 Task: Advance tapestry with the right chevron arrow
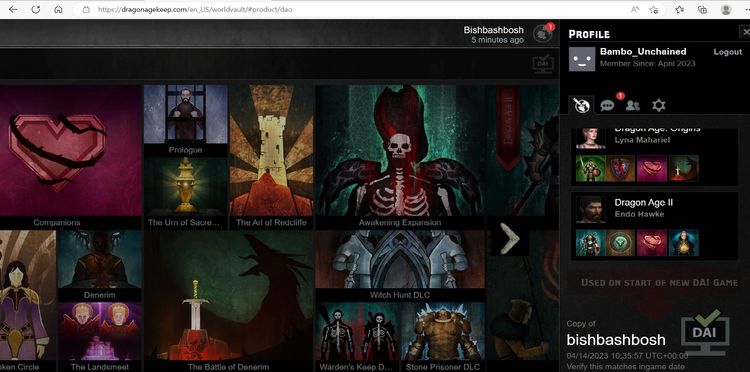pos(509,238)
